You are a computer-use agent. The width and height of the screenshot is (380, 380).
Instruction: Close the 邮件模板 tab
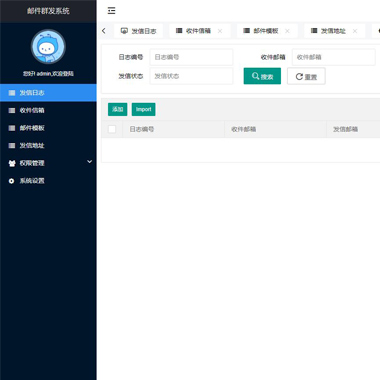click(x=287, y=31)
